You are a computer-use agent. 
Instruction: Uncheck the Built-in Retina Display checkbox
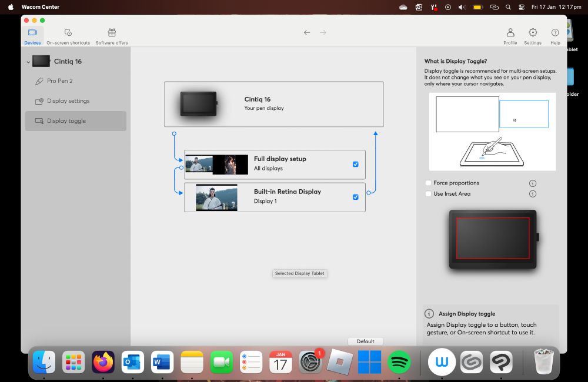[356, 197]
